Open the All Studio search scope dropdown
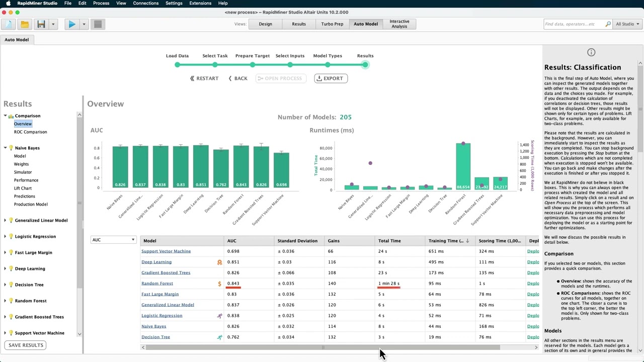Image resolution: width=644 pixels, height=362 pixels. click(x=627, y=24)
